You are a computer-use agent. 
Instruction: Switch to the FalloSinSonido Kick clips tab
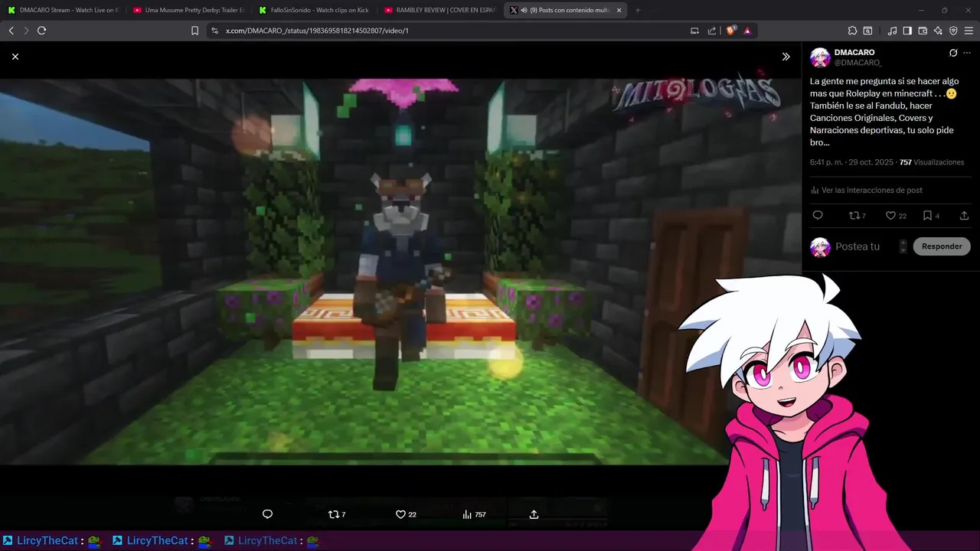(314, 10)
